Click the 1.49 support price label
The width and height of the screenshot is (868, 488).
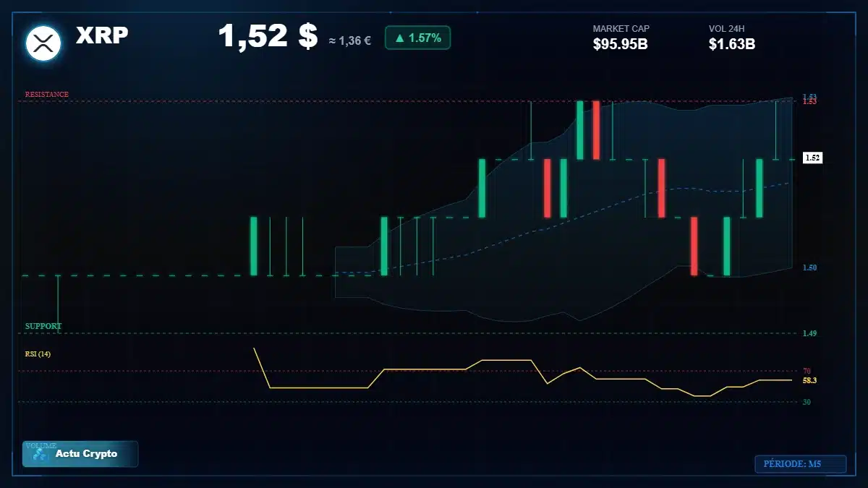pos(809,333)
